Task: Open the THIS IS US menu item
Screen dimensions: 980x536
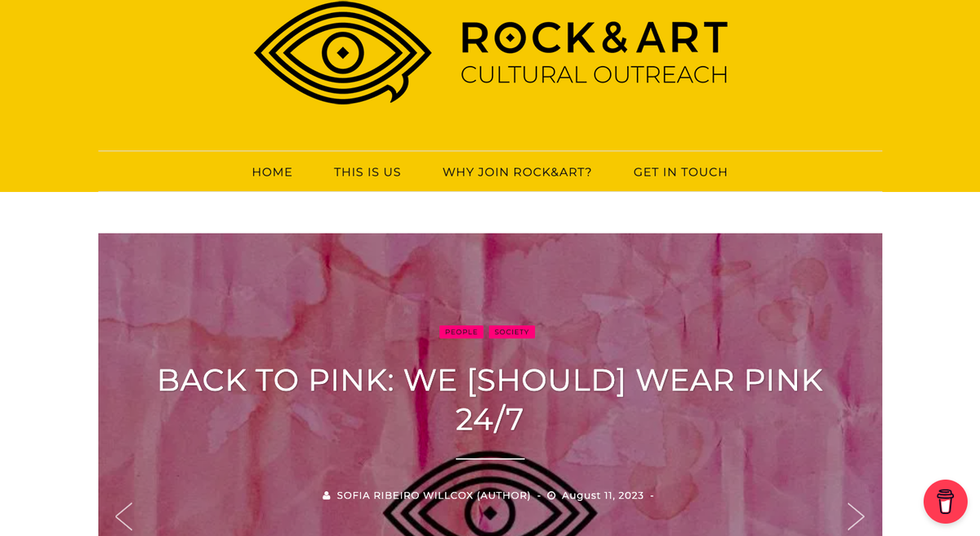Action: tap(367, 172)
